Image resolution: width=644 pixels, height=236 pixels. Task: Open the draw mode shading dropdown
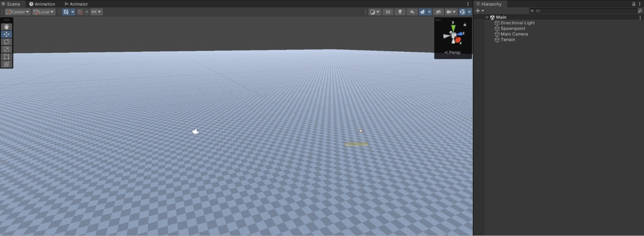click(375, 12)
